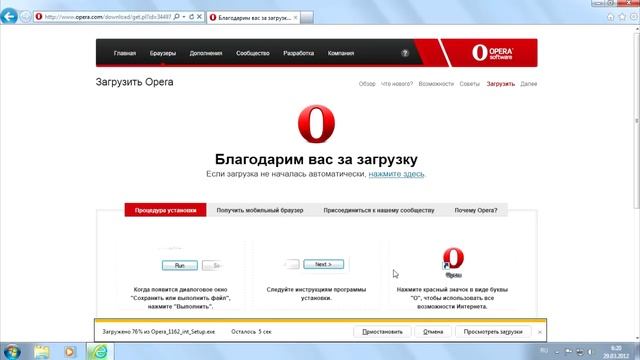Click the 'Возможности' sub-navigation link
This screenshot has height=360, width=640.
(436, 84)
